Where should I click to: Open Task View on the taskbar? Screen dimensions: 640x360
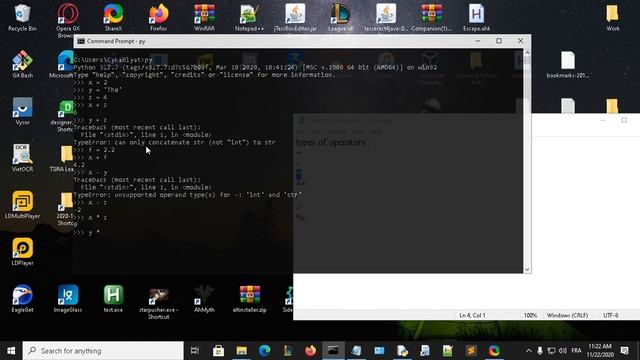(195, 351)
